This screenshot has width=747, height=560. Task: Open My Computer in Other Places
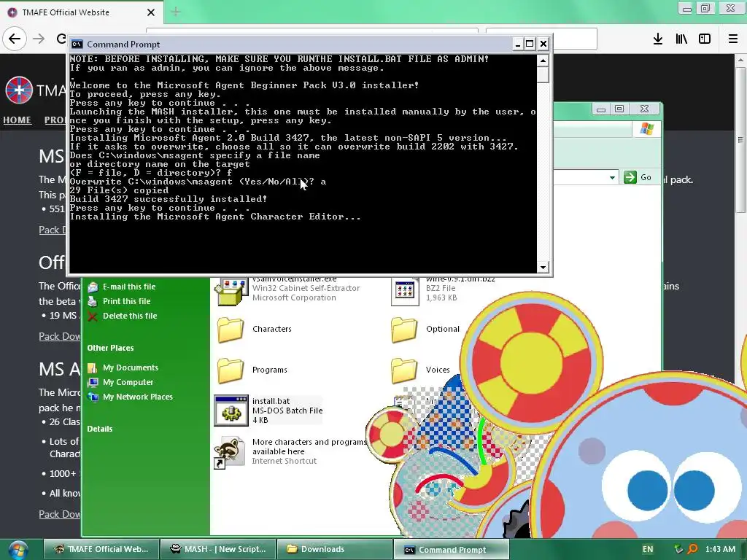pyautogui.click(x=128, y=382)
